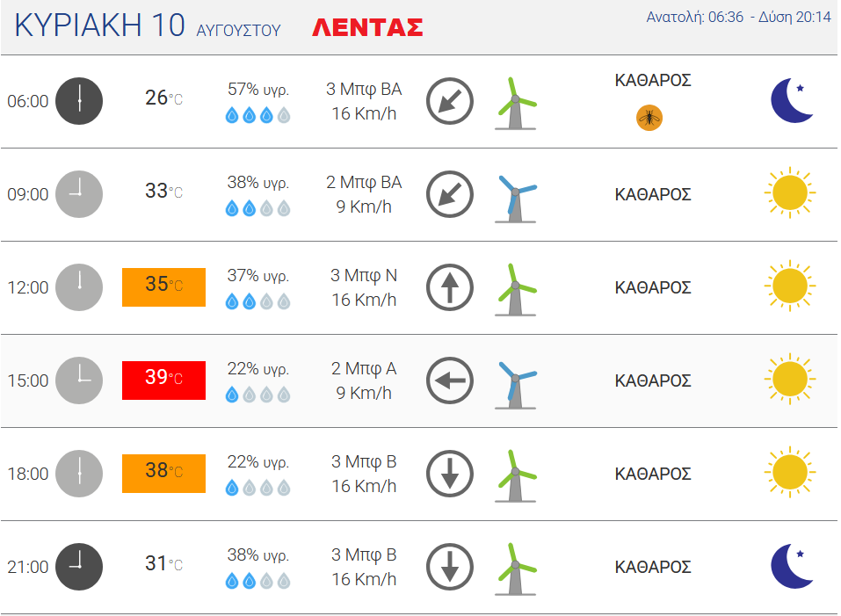Screen dimensions: 841x616
Task: Select the east wind arrow at 15:00
Action: tap(449, 380)
